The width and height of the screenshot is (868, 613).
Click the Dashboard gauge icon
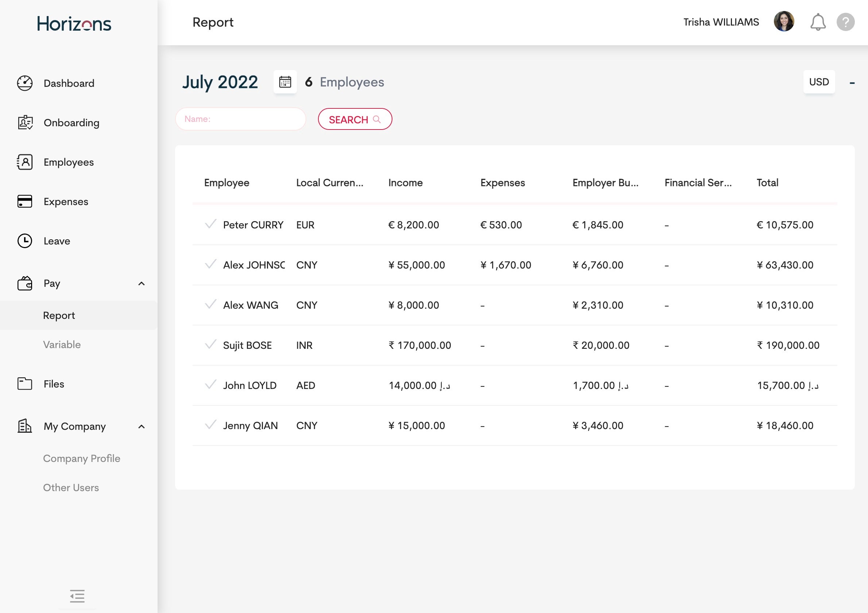pos(25,83)
